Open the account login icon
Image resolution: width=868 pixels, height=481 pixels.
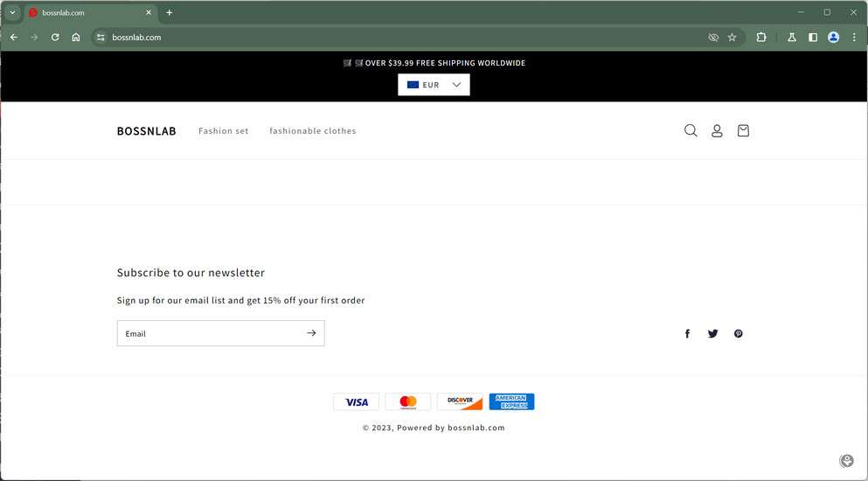[x=717, y=131]
